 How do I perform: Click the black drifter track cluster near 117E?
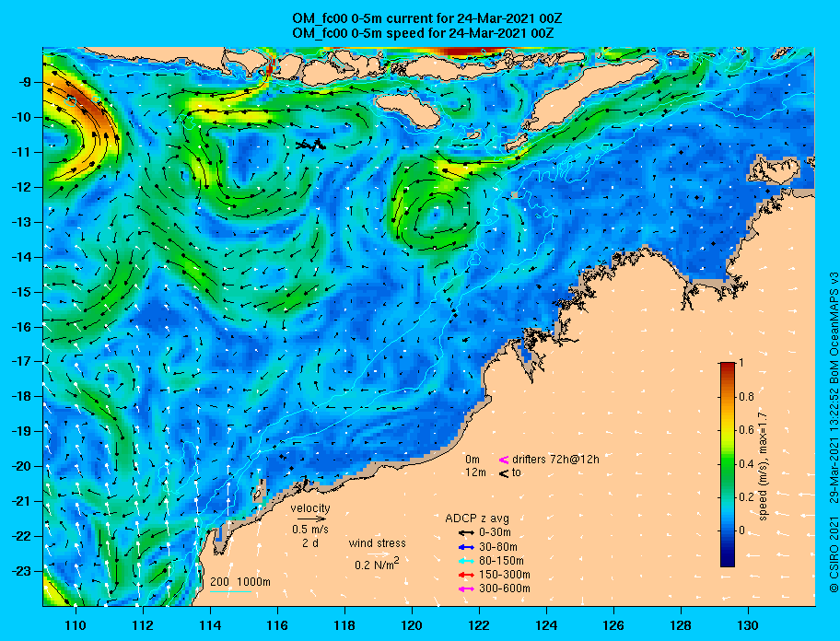pyautogui.click(x=310, y=145)
